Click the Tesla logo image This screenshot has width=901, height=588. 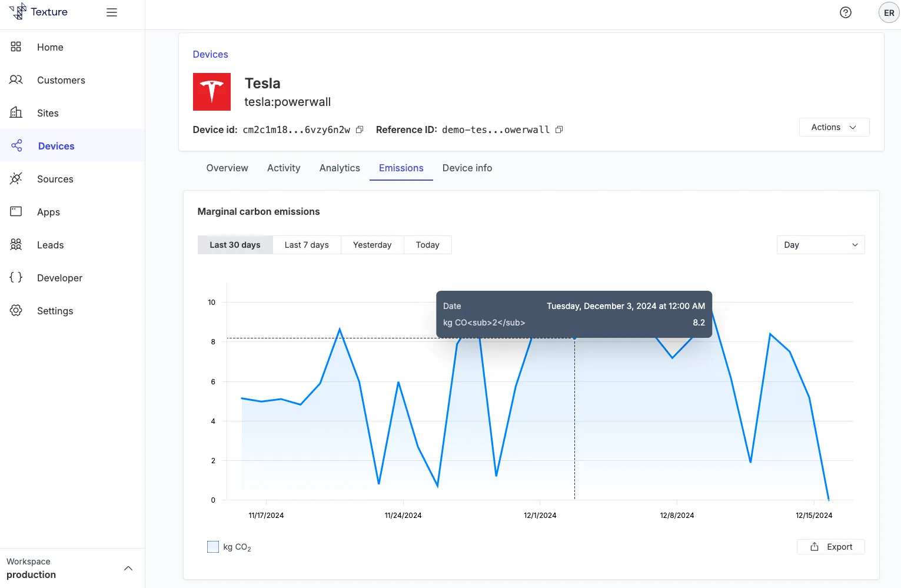tap(212, 92)
